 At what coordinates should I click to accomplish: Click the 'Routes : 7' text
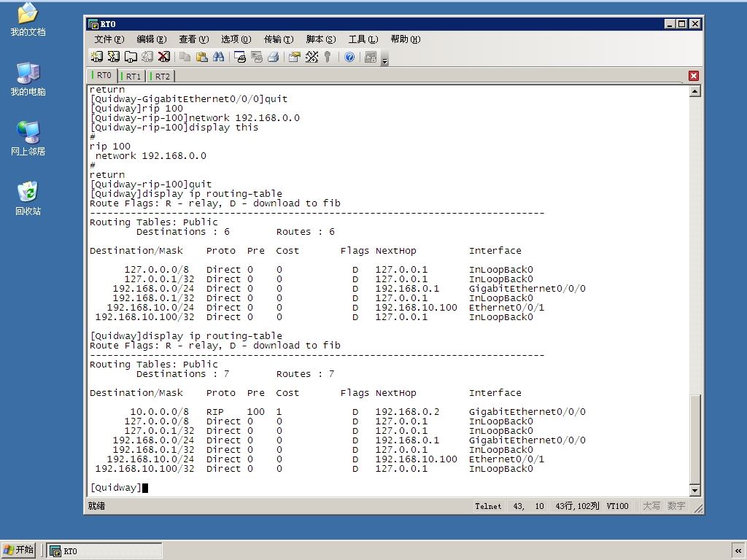tap(306, 374)
